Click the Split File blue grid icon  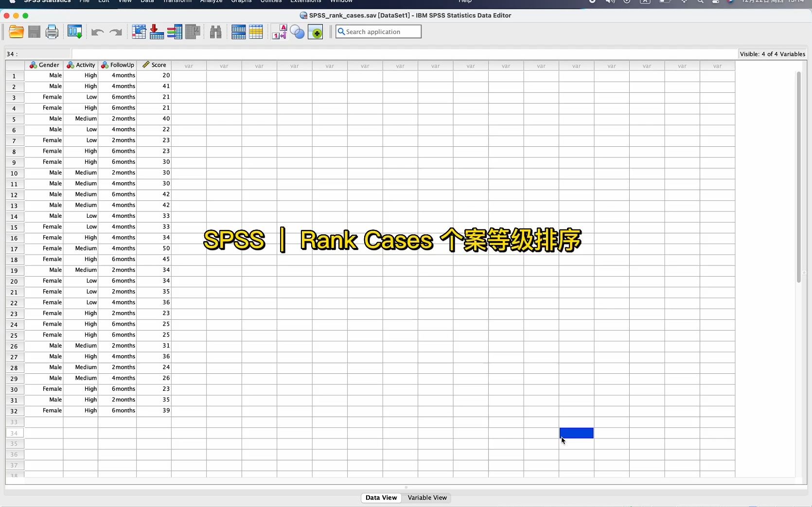(x=238, y=32)
